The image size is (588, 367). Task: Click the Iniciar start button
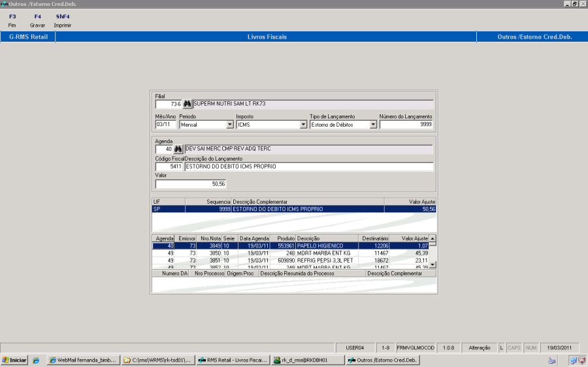tap(14, 360)
